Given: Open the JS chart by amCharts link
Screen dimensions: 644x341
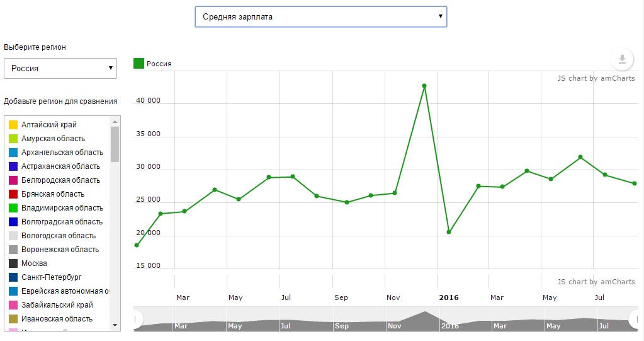Looking at the screenshot, I should [x=596, y=78].
